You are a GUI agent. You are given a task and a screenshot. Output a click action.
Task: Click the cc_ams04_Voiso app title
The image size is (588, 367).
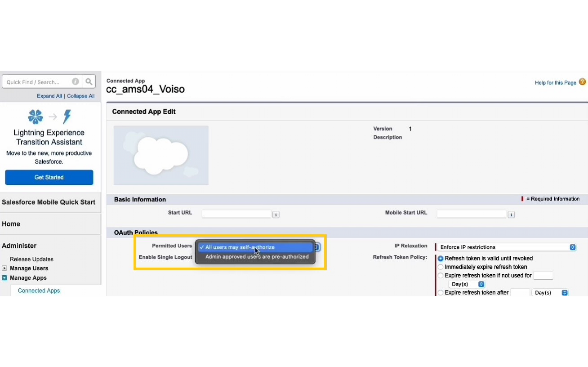tap(145, 89)
